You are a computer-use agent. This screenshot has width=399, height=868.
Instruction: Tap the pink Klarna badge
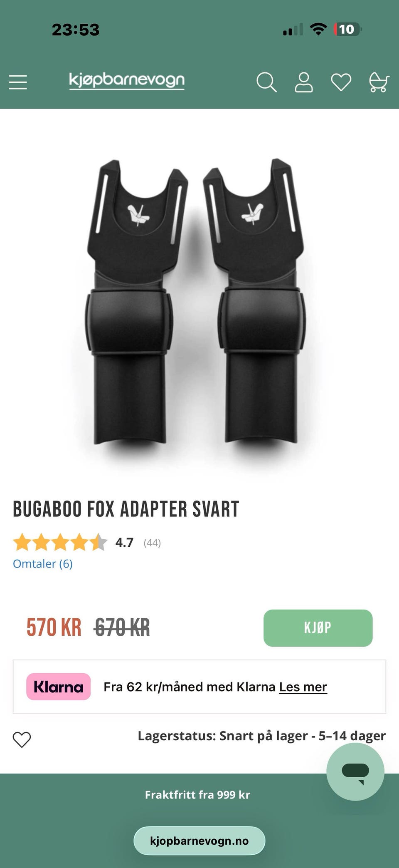click(59, 687)
